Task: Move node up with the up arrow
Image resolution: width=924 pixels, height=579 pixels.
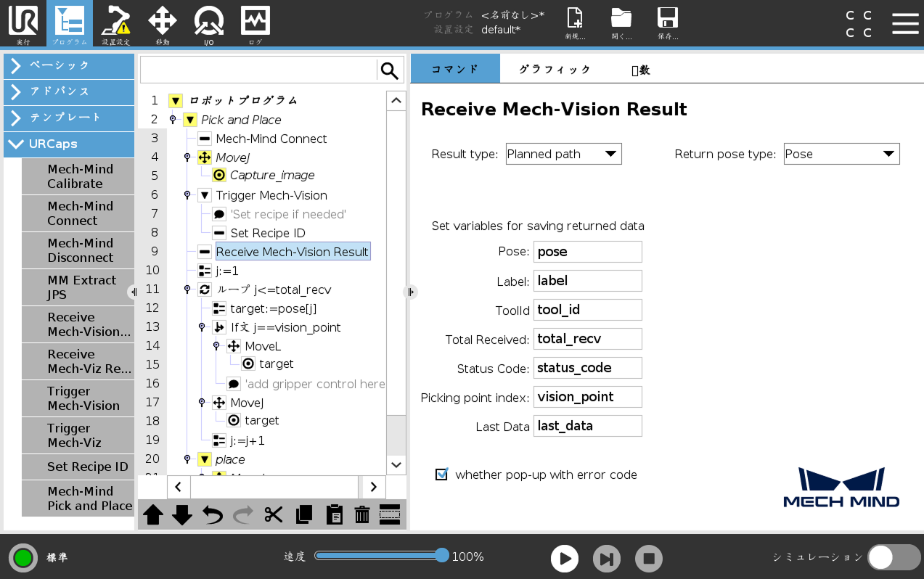Action: point(153,515)
